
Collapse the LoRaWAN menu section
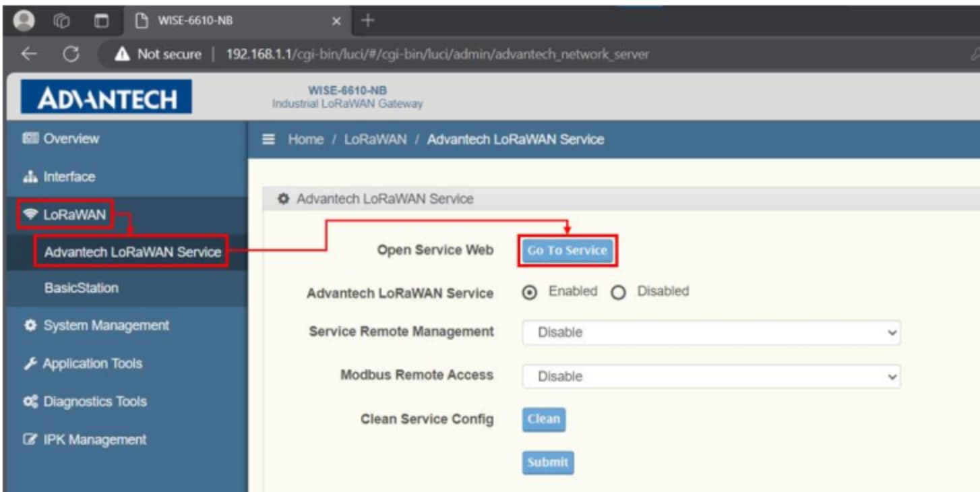pyautogui.click(x=65, y=215)
